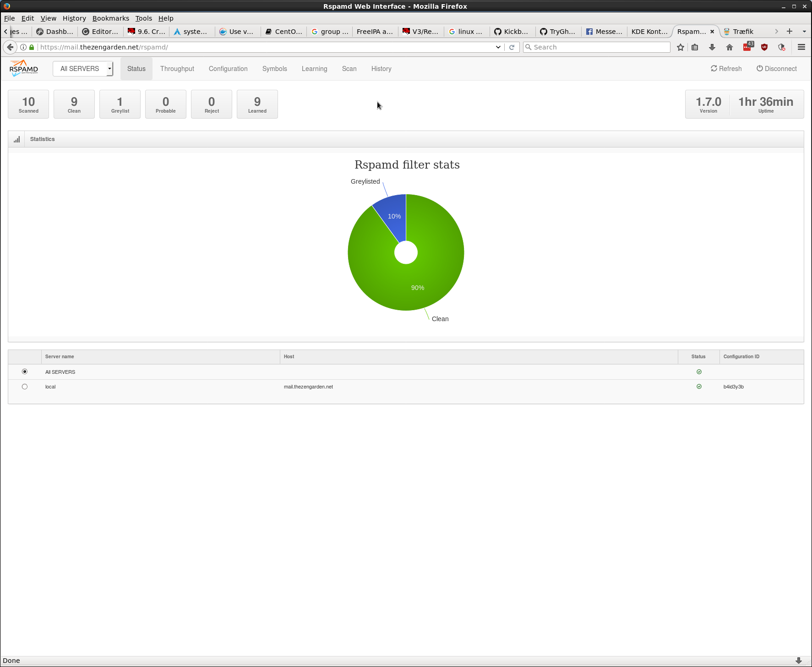Click the status bar download arrow icon

click(x=799, y=661)
